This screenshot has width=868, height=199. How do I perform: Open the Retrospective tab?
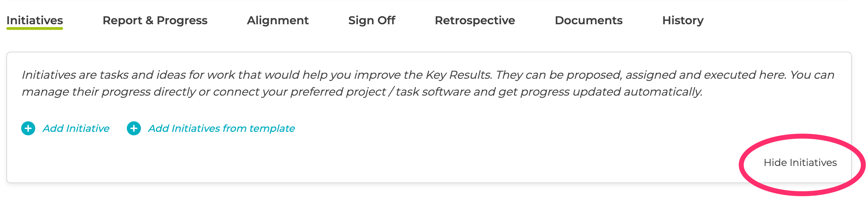(475, 20)
